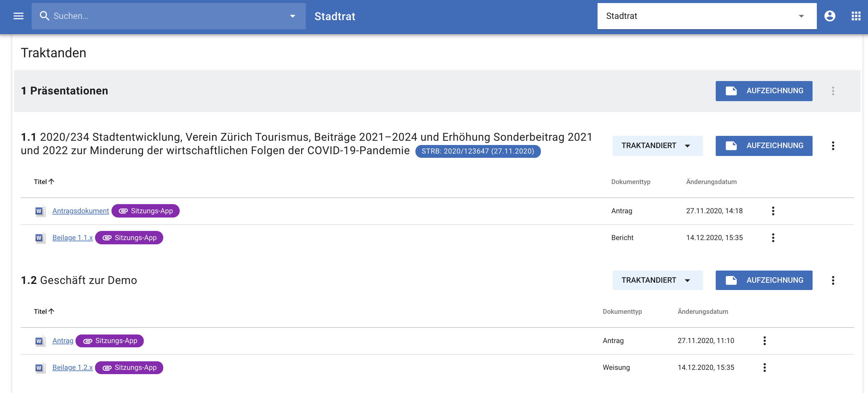868x393 pixels.
Task: Open three-dot menu for Beilage 1.2.x row
Action: click(x=764, y=367)
